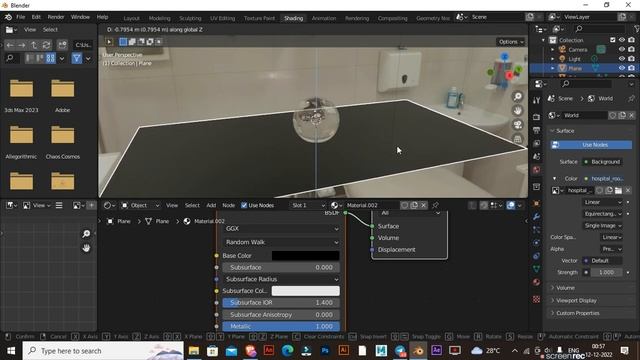Viewport: 640px width, 360px height.
Task: Open the World properties tab icon
Action: tap(536, 170)
